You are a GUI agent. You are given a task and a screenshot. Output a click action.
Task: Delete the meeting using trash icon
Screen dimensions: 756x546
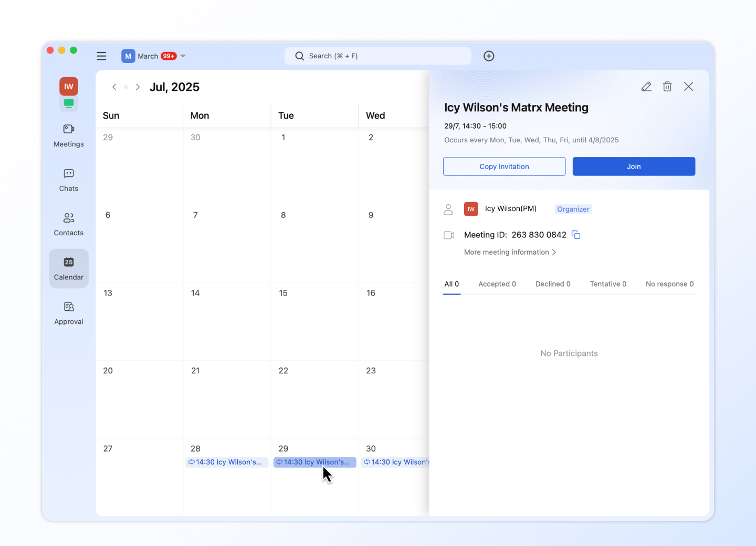(x=667, y=87)
